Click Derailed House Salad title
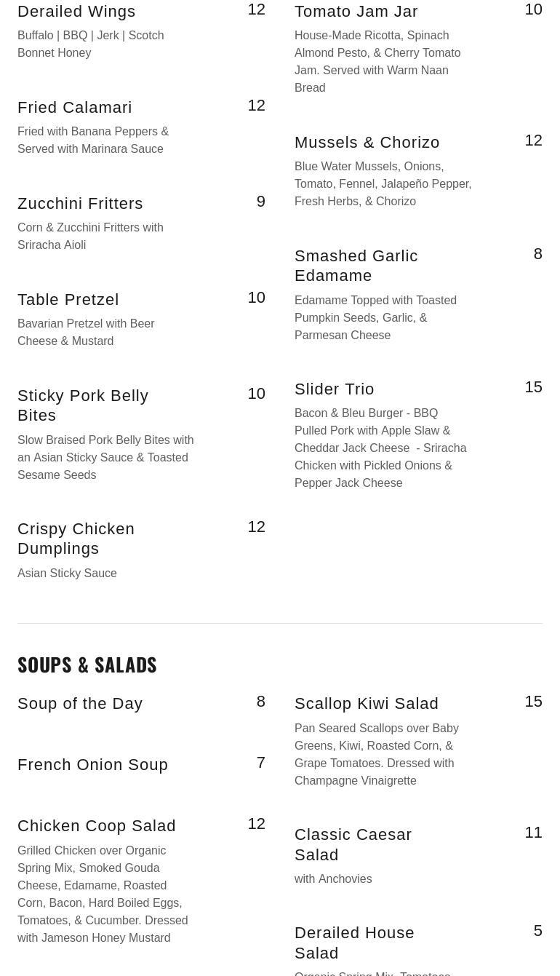The width and height of the screenshot is (560, 976). coord(354,943)
